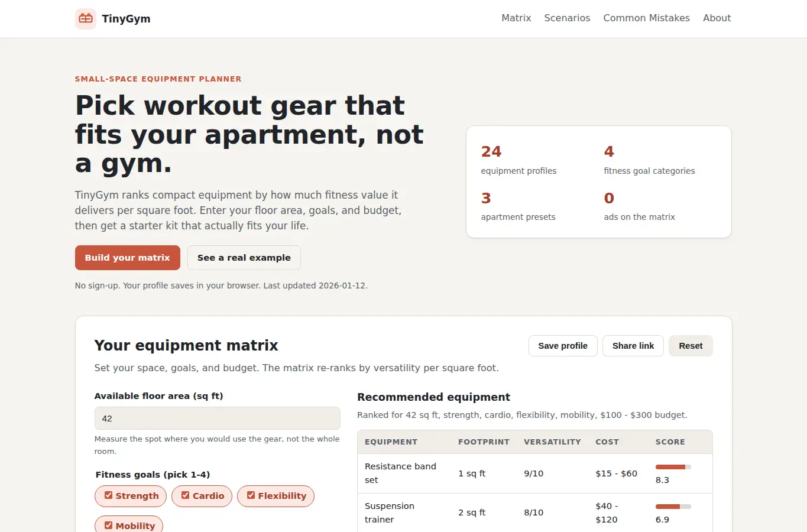Click the '2 sq ft' footprint cell
The height and width of the screenshot is (532, 807).
[472, 512]
